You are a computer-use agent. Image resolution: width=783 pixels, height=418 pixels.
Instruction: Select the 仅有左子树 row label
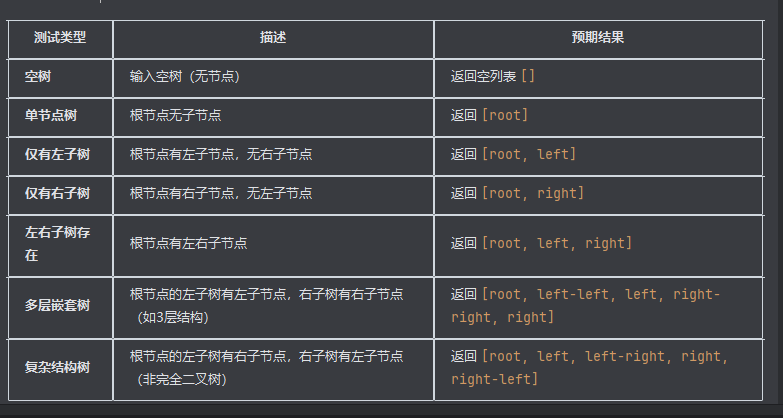pos(58,154)
